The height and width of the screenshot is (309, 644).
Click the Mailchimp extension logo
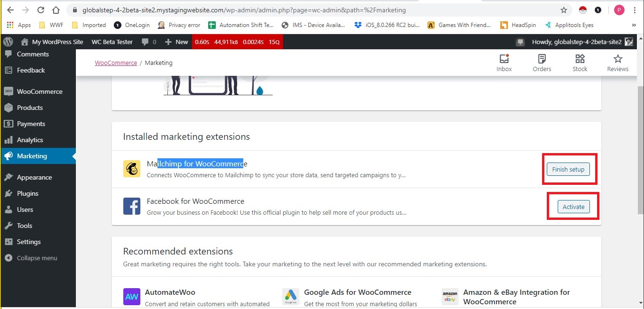coord(132,168)
